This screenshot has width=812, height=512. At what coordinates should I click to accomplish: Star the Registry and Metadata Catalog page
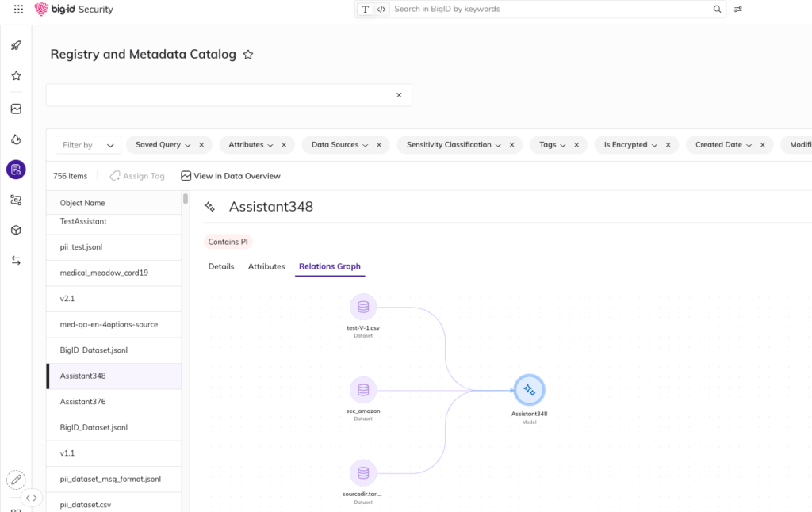click(248, 55)
